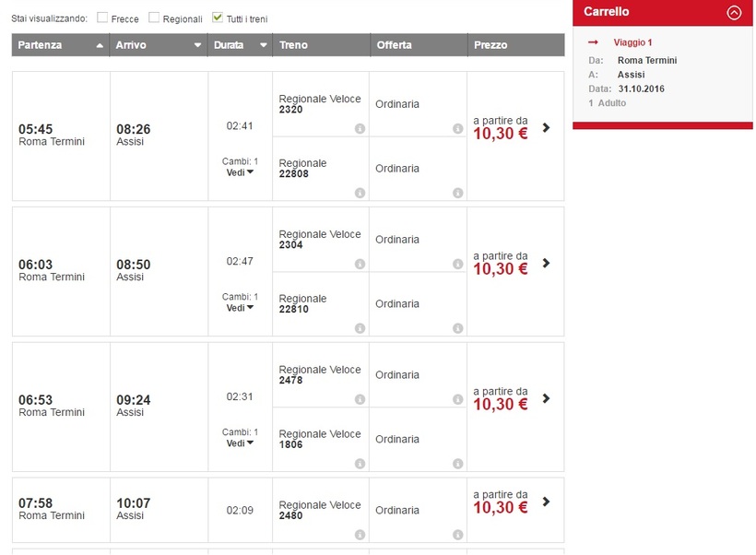Click info icon for Regionale 22808 train
The image size is (756, 555).
click(x=360, y=193)
